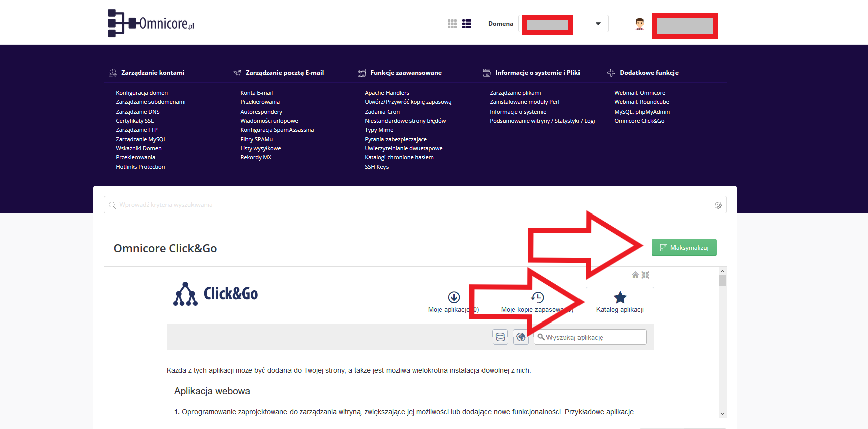Open the Katalog aplikacji tab
Screen dimensions: 868x429
click(620, 302)
